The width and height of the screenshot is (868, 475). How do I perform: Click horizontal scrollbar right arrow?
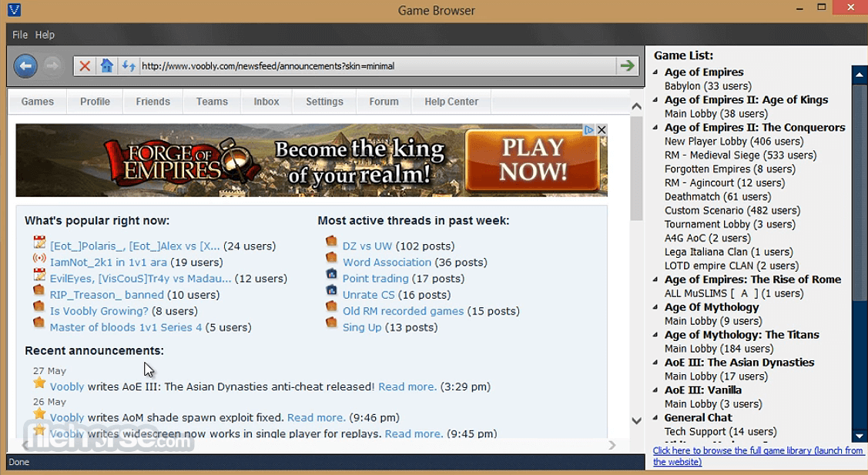(612, 445)
